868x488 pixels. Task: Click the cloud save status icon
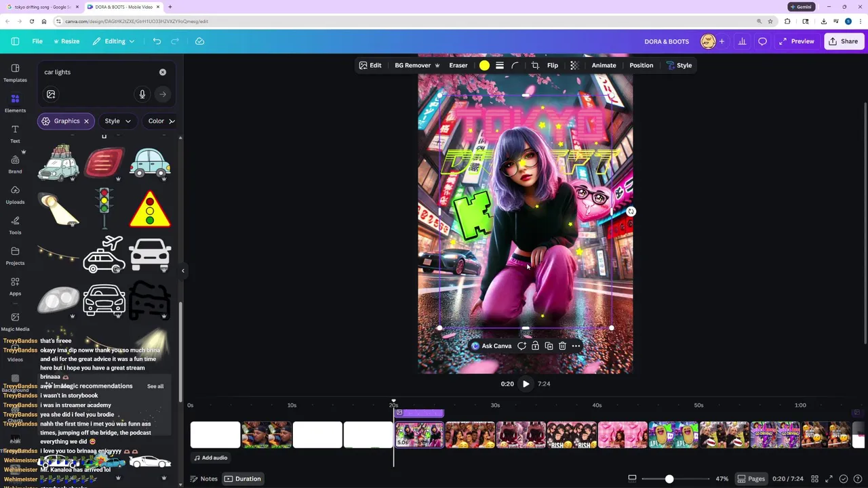pos(199,41)
